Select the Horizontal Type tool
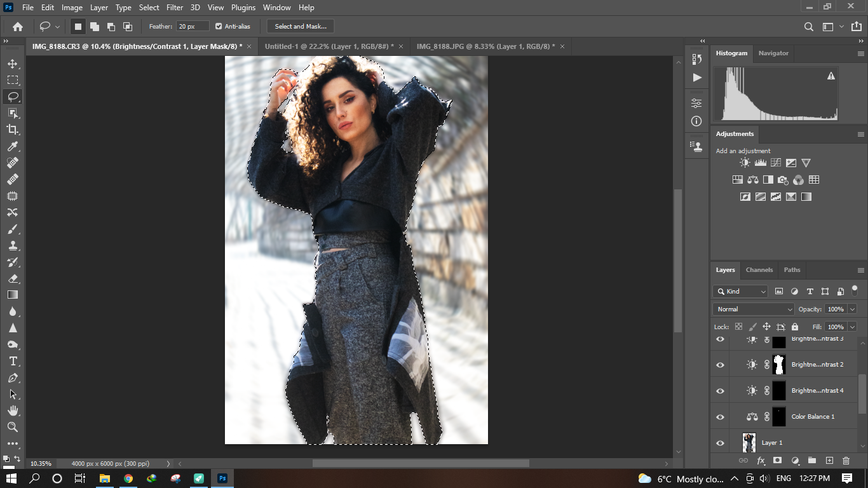The height and width of the screenshot is (488, 868). (12, 361)
